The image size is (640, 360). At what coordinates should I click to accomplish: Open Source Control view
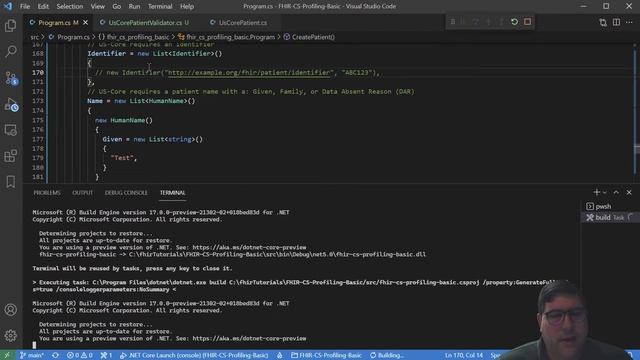coord(11,78)
